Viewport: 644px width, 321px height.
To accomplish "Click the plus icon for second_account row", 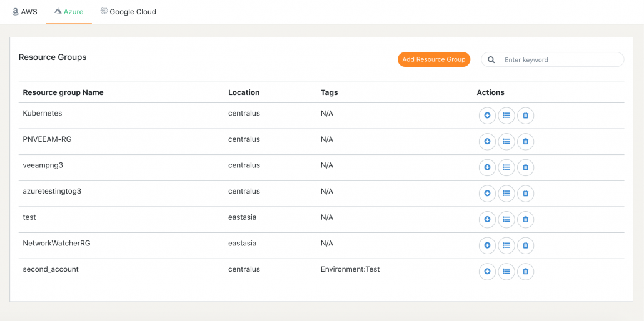I will point(488,271).
